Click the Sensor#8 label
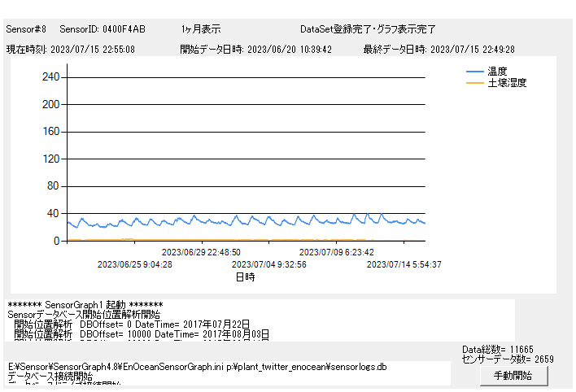Screen dimensions: 576x392 (27, 29)
